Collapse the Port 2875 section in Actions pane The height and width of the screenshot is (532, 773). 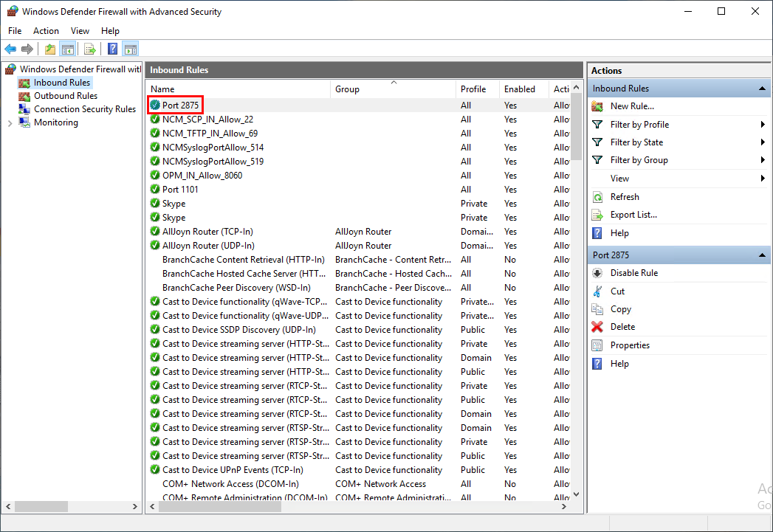tap(762, 255)
